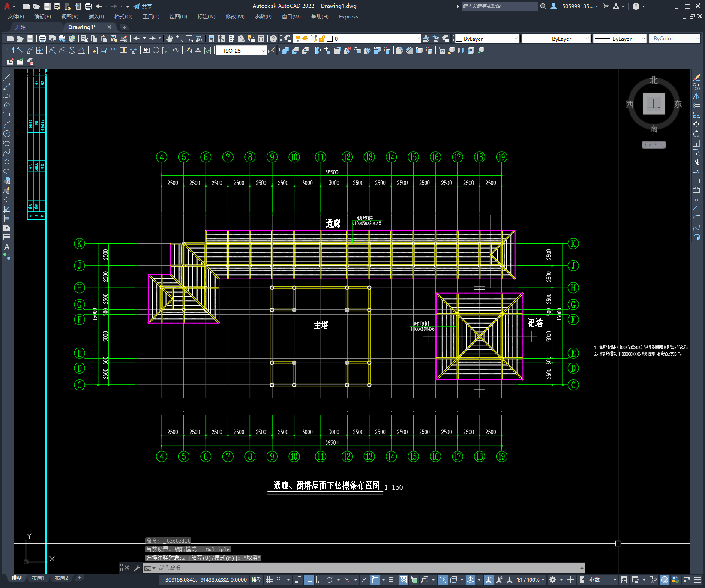The image size is (705, 588).
Task: Select the Diameter dimension tool
Action: point(72,50)
